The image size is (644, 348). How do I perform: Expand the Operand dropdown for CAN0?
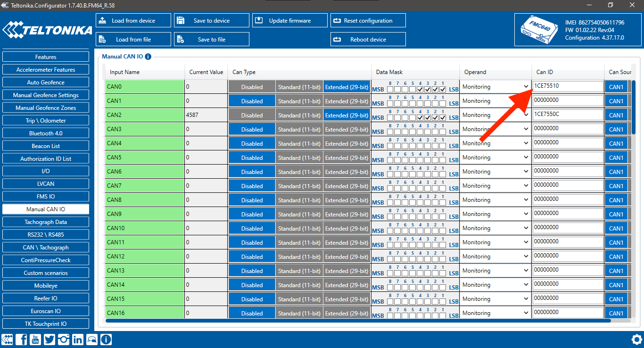click(x=495, y=87)
